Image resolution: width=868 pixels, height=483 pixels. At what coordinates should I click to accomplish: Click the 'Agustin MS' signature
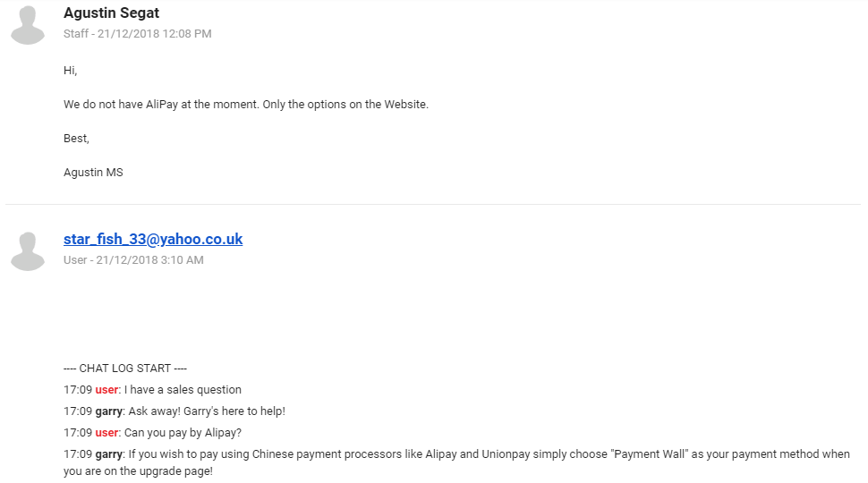click(x=93, y=173)
